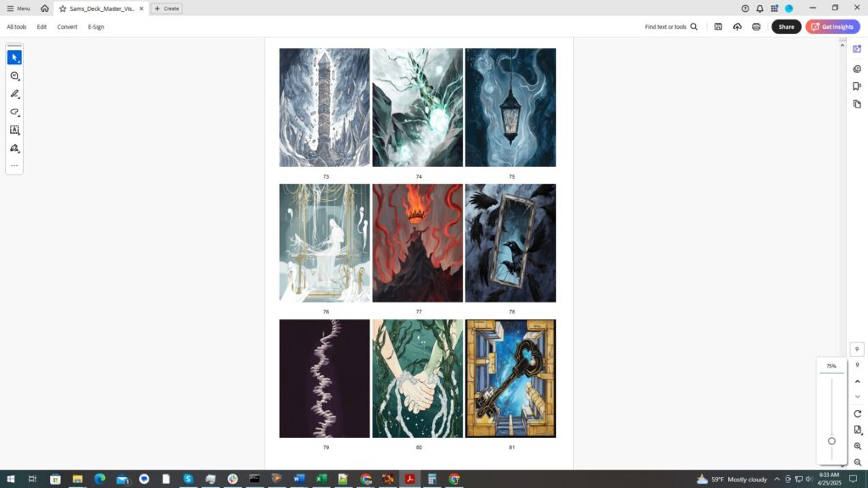Click the print document icon
The width and height of the screenshot is (868, 488).
coord(756,27)
